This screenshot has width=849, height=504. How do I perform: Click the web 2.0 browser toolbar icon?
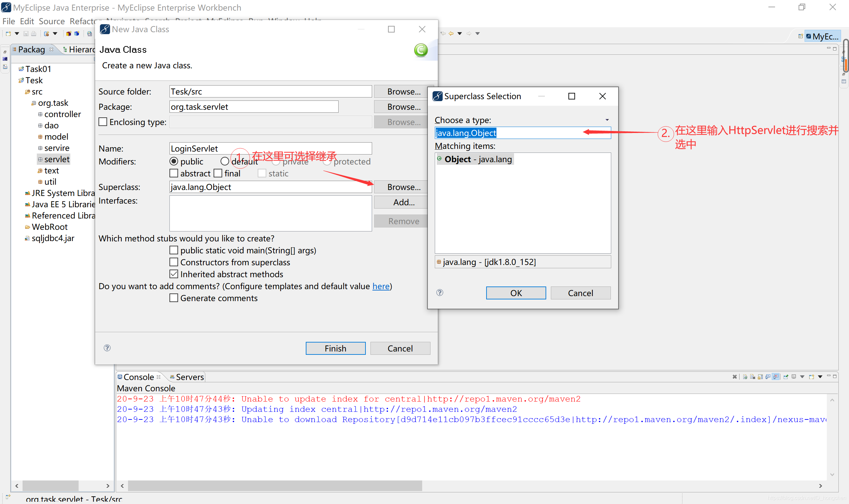click(x=90, y=33)
